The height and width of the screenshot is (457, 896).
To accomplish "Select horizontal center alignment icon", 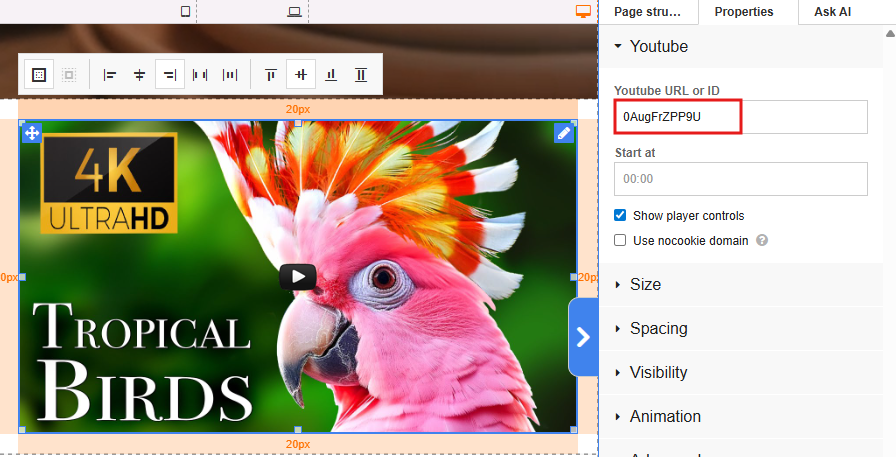I will (x=140, y=75).
